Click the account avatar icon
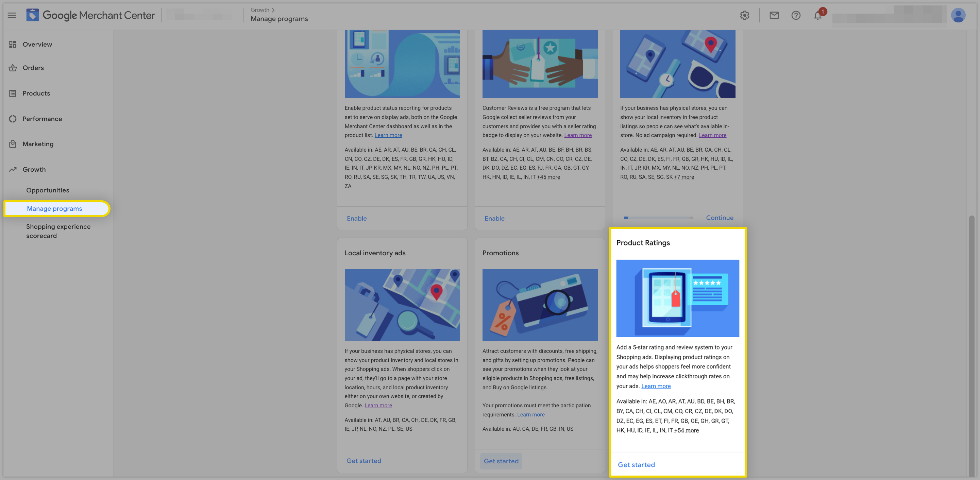 pyautogui.click(x=958, y=15)
